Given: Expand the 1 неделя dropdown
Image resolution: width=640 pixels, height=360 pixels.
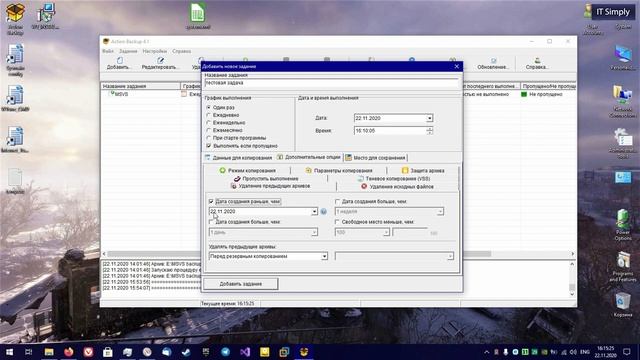Looking at the screenshot, I should click(x=440, y=211).
